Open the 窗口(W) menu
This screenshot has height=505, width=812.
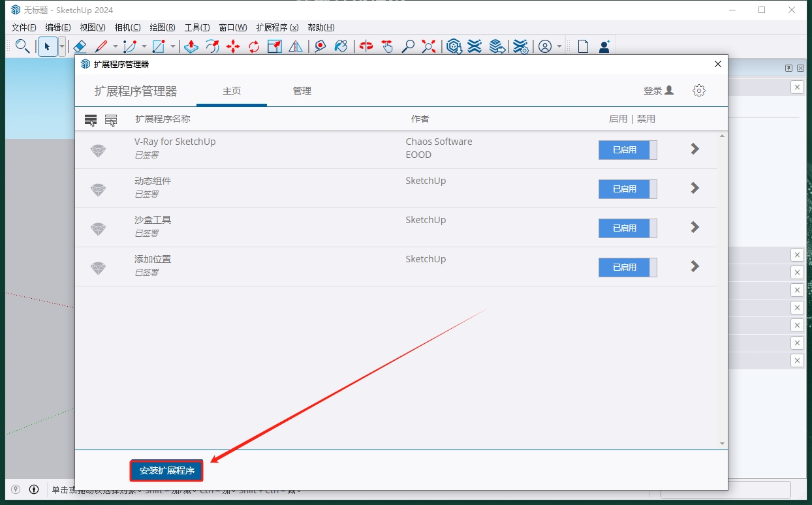pos(233,27)
